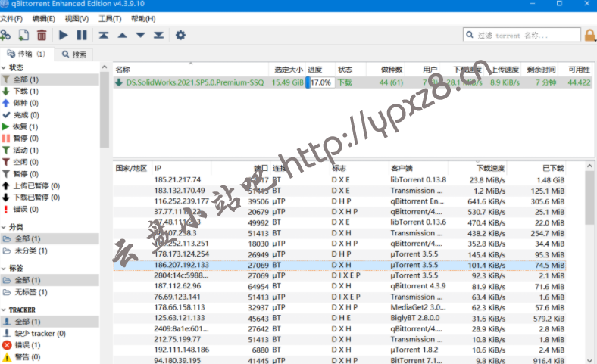This screenshot has height=364, width=597.
Task: Click the peer list scroll down arrow
Action: (x=589, y=360)
